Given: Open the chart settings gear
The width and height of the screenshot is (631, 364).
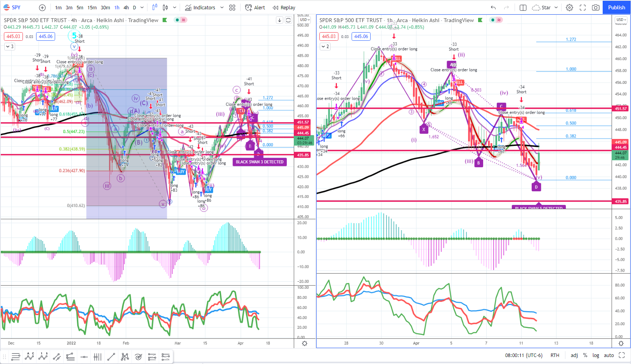Looking at the screenshot, I should click(x=569, y=7).
